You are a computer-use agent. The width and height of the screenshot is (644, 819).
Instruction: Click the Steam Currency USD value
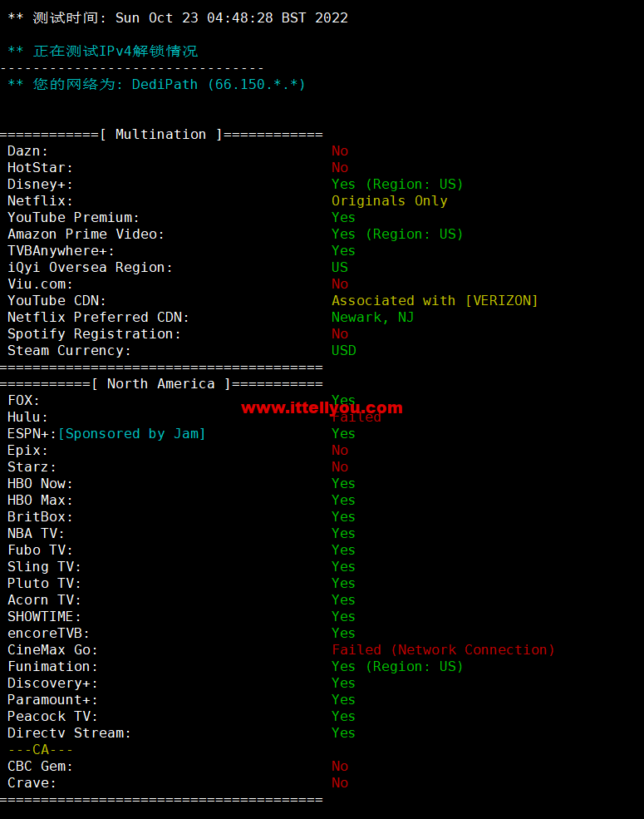tap(344, 351)
